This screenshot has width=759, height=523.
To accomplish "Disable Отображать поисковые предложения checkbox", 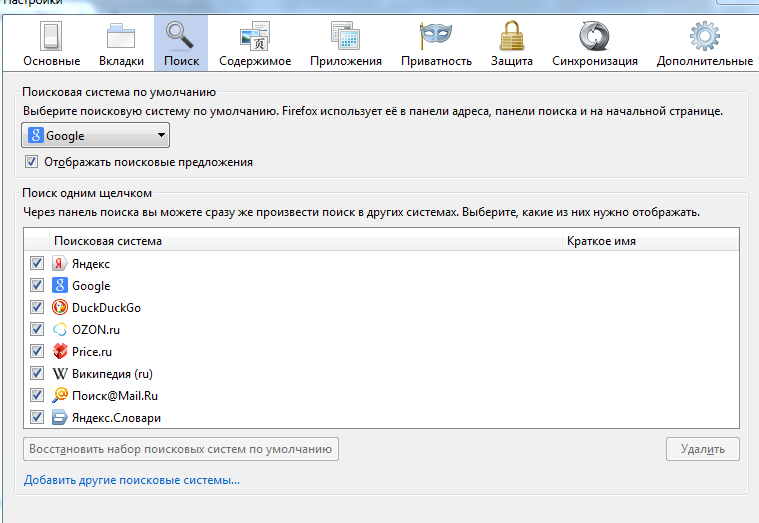I will click(31, 162).
